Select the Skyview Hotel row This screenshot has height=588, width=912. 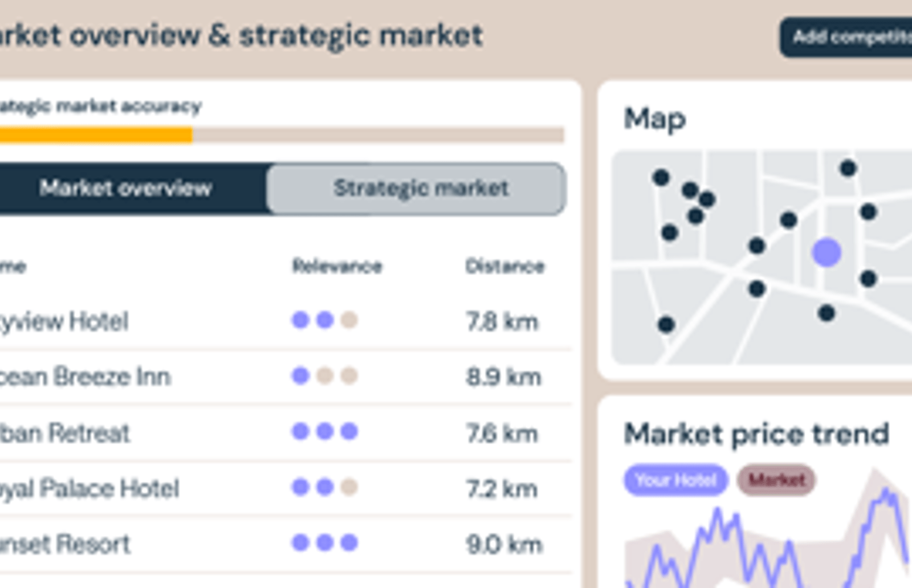[285, 321]
